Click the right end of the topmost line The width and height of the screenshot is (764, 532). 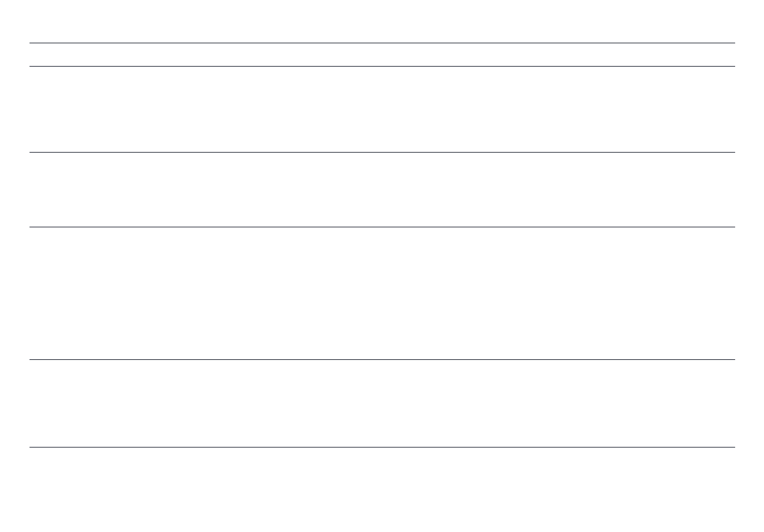pyautogui.click(x=733, y=43)
